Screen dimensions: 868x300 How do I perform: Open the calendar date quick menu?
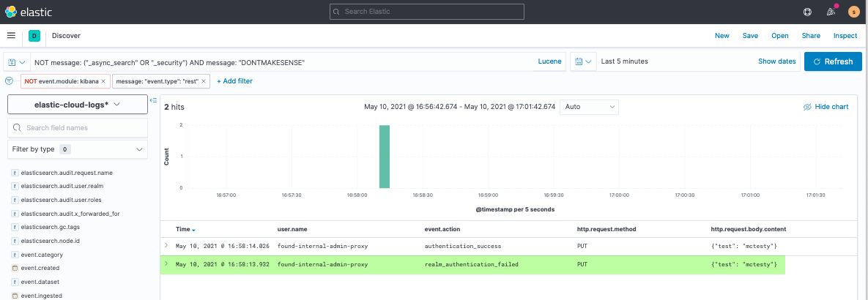click(x=583, y=62)
